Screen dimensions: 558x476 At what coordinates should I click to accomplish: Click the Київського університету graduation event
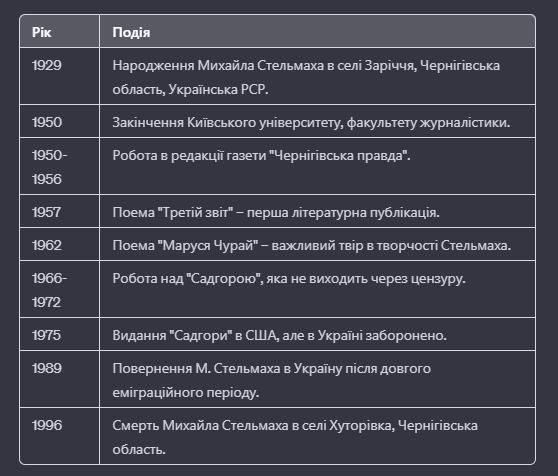click(311, 123)
